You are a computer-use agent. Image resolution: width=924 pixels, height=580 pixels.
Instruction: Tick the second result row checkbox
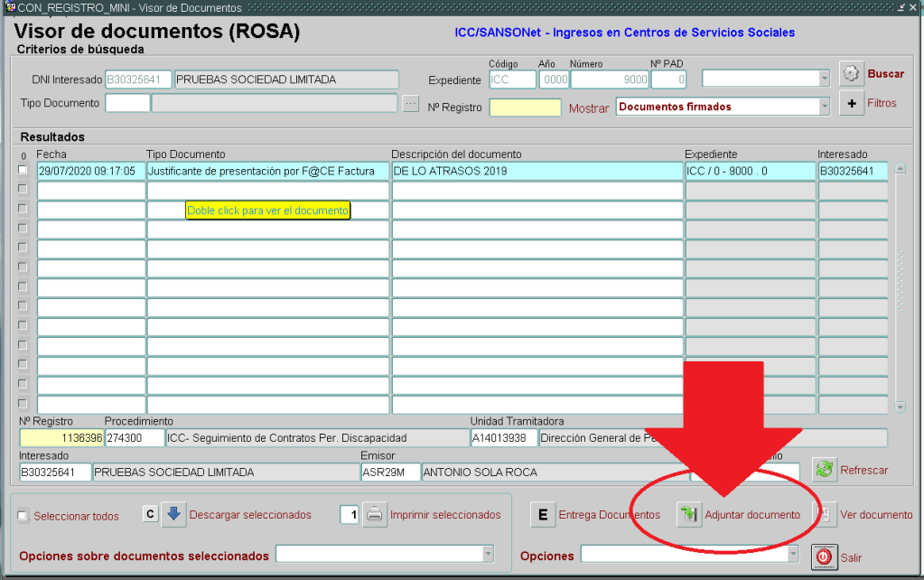click(x=23, y=190)
